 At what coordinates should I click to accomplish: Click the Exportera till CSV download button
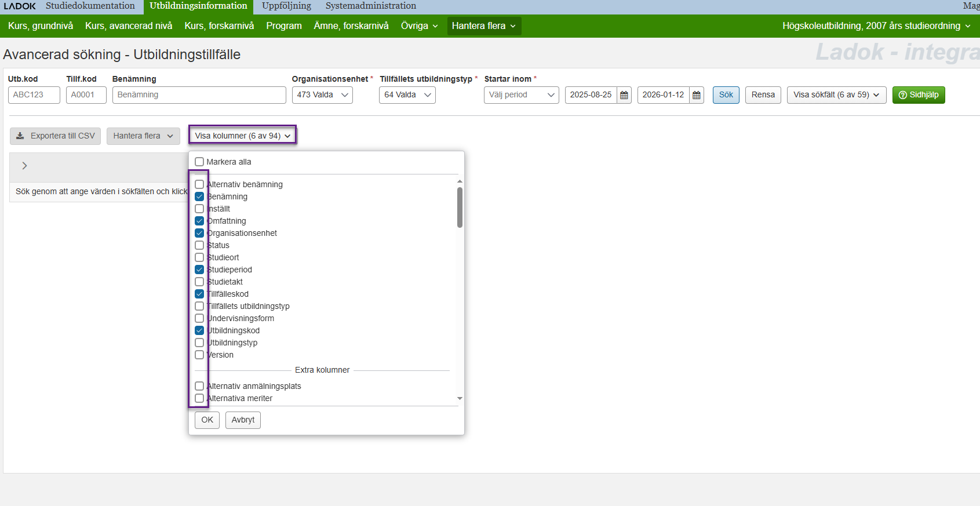click(x=56, y=136)
